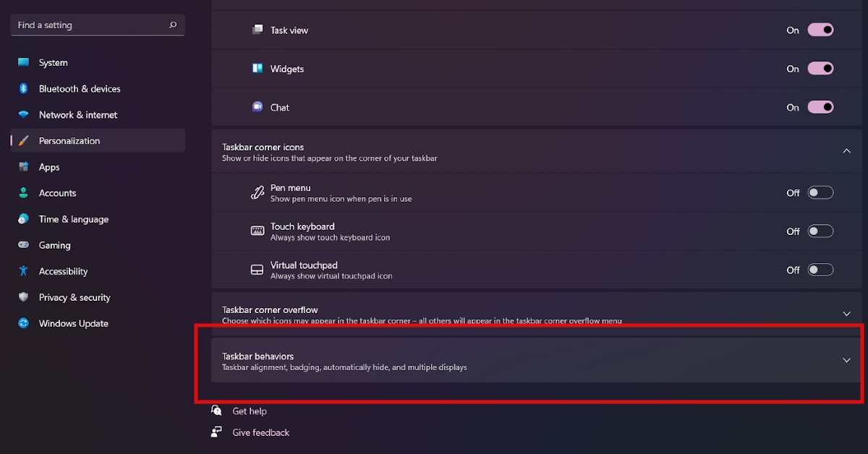This screenshot has height=454, width=868.
Task: Enable the Pen menu toggle
Action: 820,192
